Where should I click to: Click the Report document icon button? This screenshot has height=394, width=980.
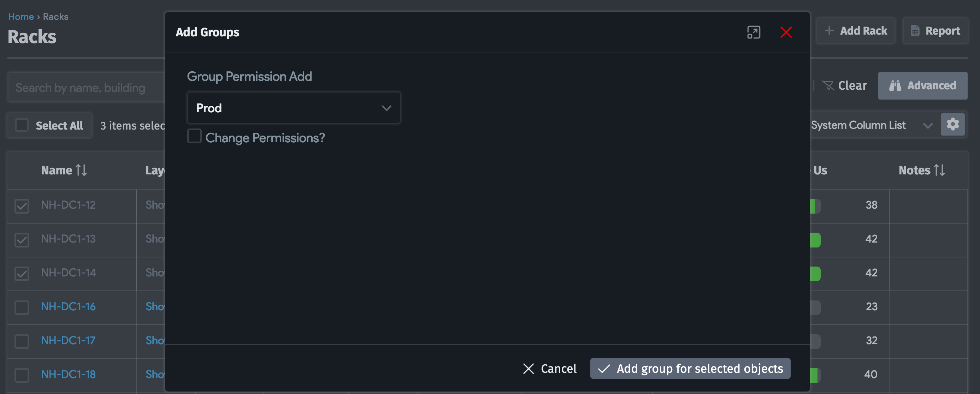[x=935, y=31]
